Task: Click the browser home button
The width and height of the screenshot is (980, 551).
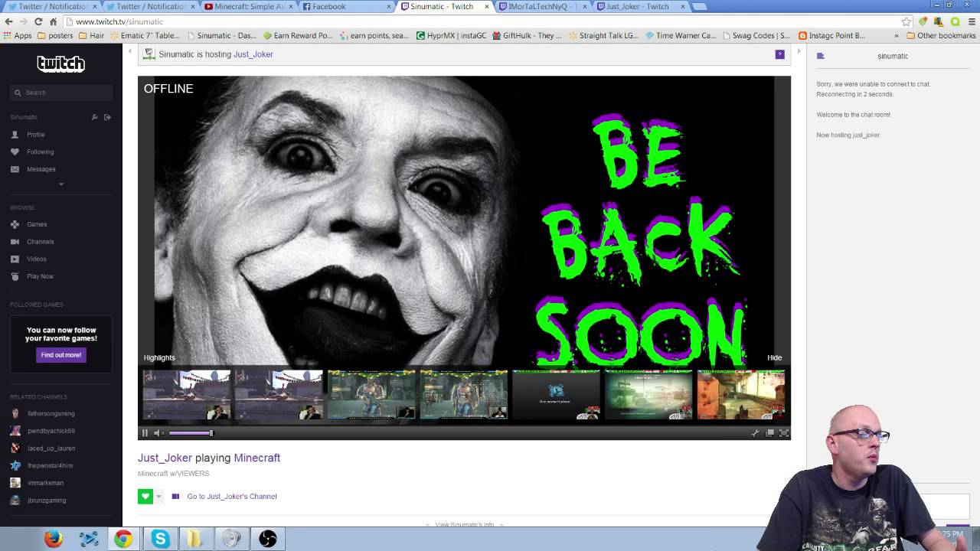Action: coord(53,21)
